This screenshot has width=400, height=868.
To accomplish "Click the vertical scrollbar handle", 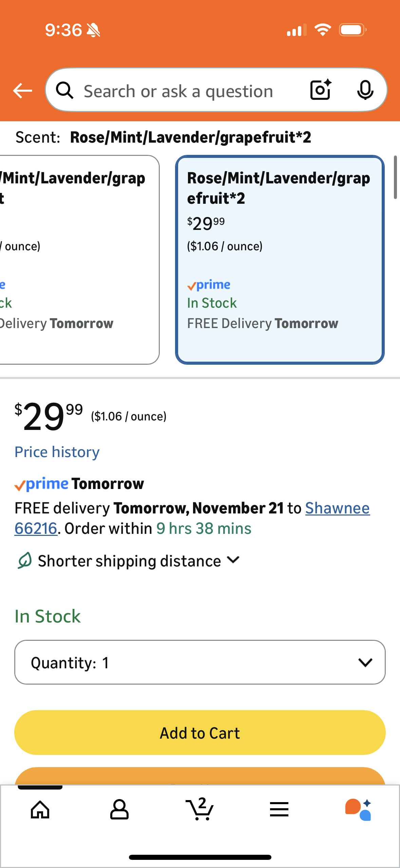I will [395, 177].
